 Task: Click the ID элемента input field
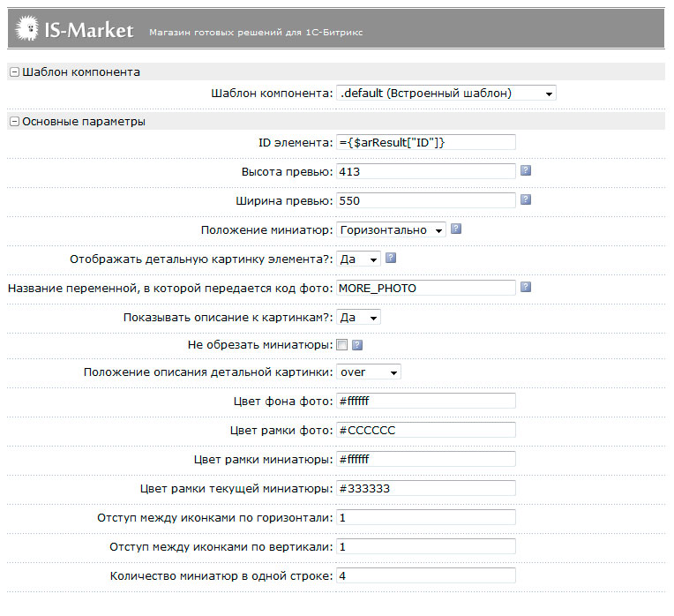(x=425, y=142)
